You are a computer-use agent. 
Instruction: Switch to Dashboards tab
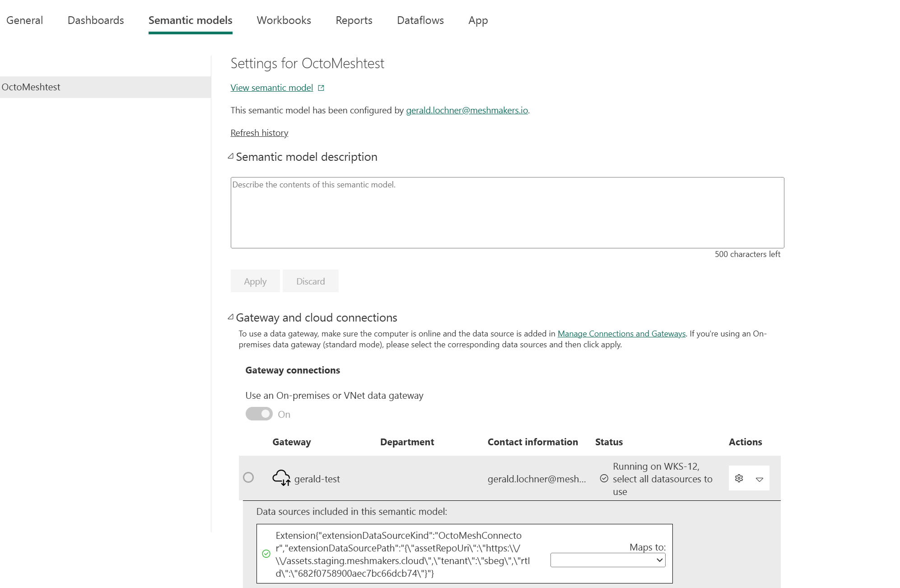pyautogui.click(x=96, y=20)
